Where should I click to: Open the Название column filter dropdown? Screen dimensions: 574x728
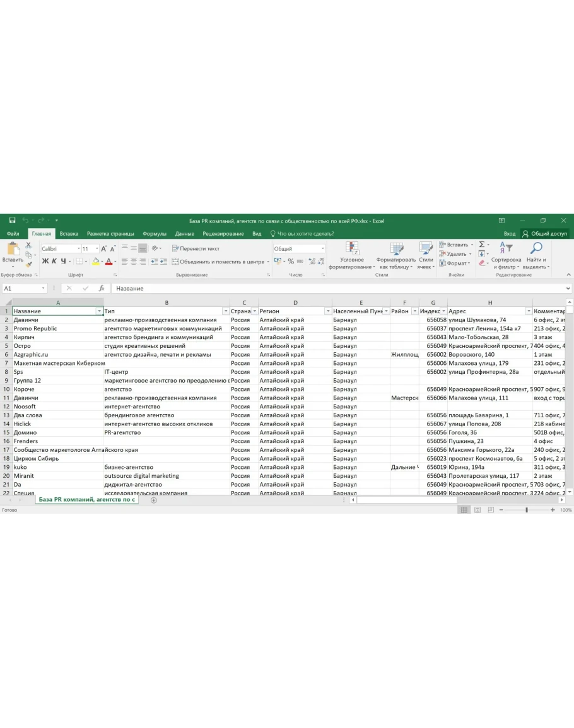(99, 311)
